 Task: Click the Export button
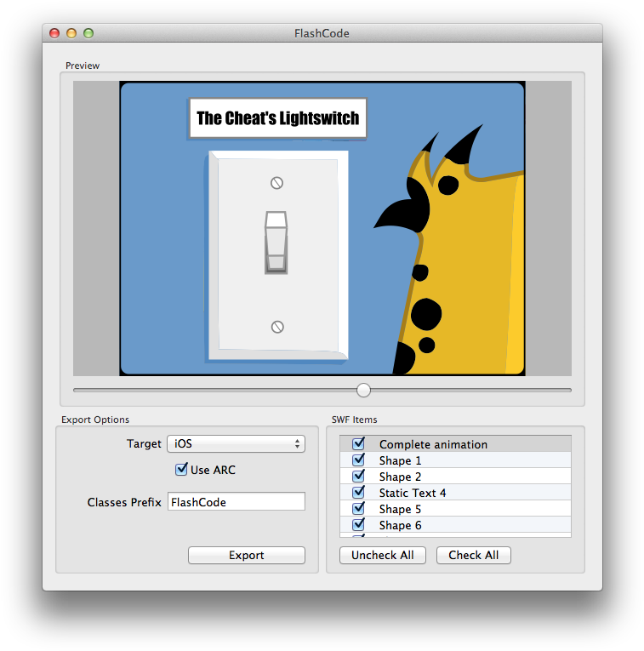(247, 555)
